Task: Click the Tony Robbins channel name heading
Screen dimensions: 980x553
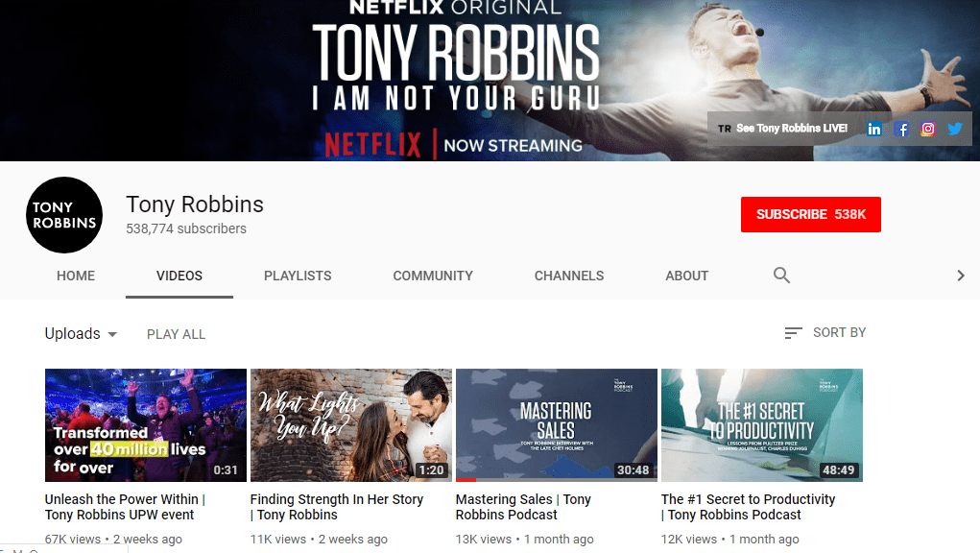Action: (x=195, y=204)
